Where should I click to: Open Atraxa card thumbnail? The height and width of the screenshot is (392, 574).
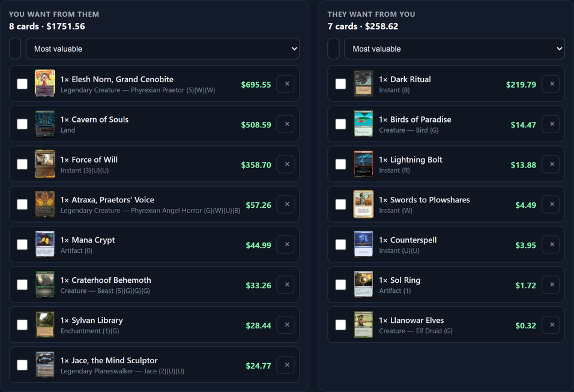(44, 204)
